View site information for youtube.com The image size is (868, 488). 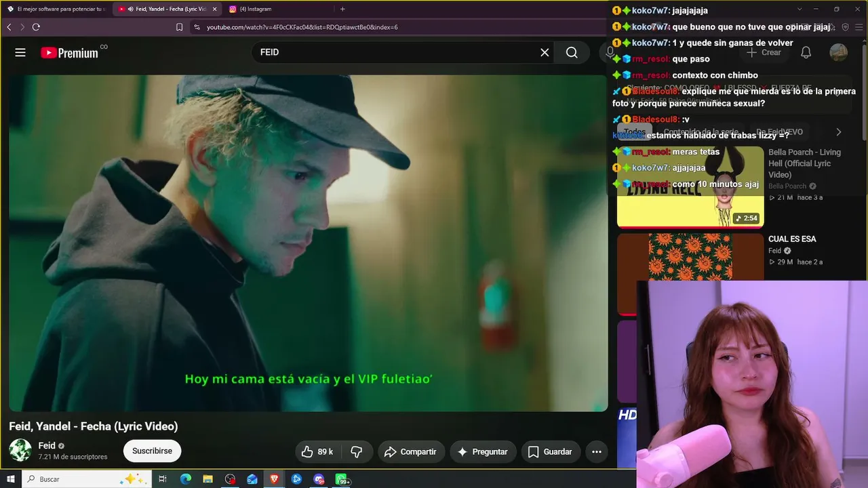[197, 27]
